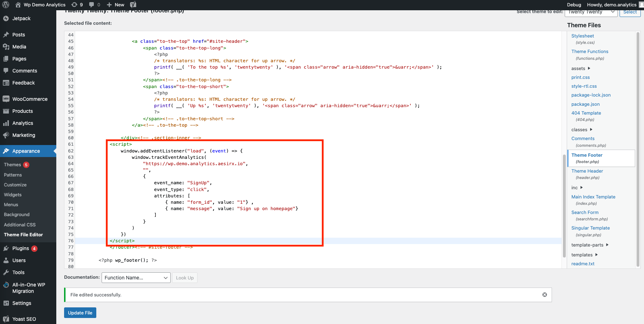The width and height of the screenshot is (644, 324).
Task: Click the code editor vertical scrollbar
Action: point(564,205)
